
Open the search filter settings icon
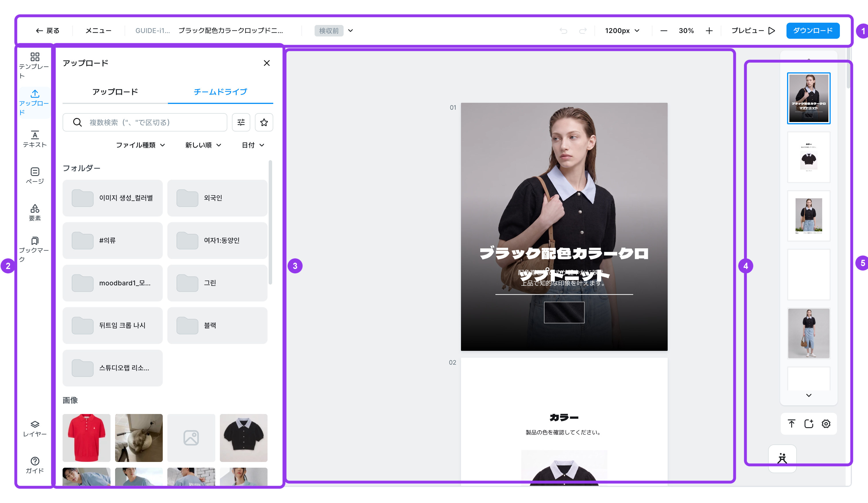pyautogui.click(x=241, y=122)
